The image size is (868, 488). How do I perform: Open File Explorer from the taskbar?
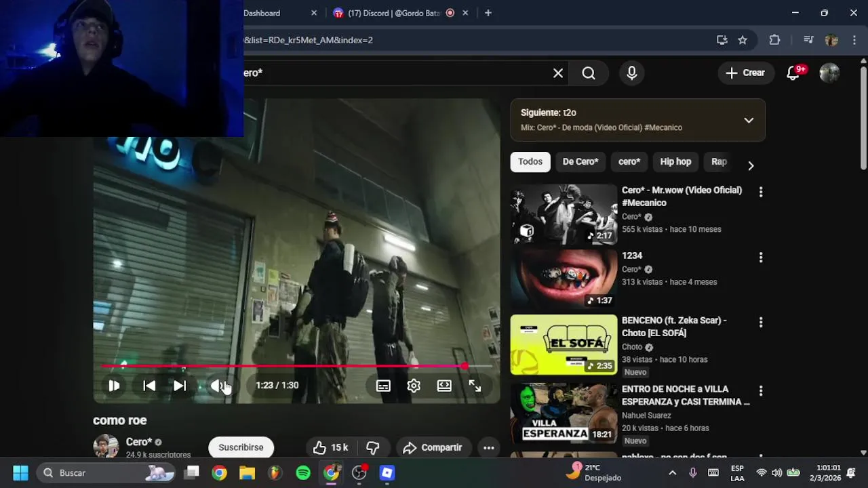[247, 472]
